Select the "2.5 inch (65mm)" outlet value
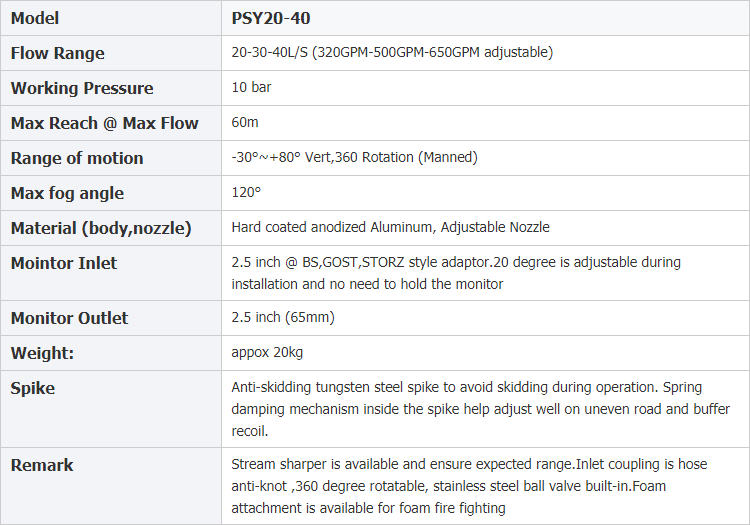 coord(283,317)
